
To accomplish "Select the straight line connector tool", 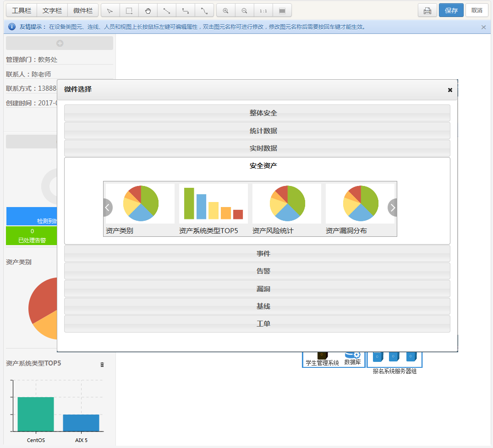I will (x=167, y=11).
